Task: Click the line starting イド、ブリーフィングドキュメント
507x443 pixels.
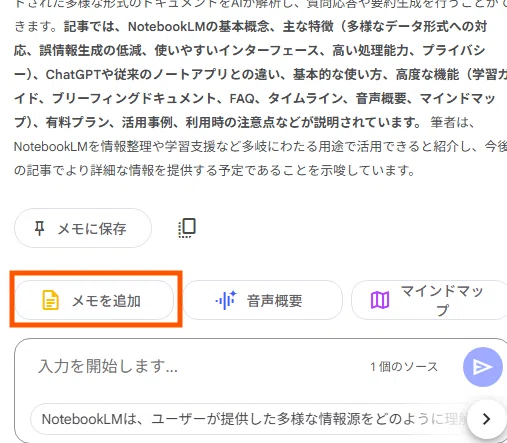Action: 255,99
